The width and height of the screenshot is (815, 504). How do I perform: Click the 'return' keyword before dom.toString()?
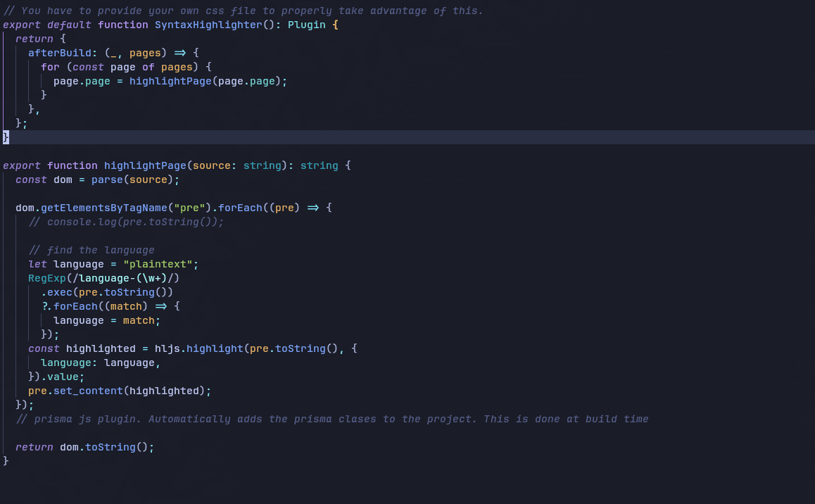[x=34, y=447]
